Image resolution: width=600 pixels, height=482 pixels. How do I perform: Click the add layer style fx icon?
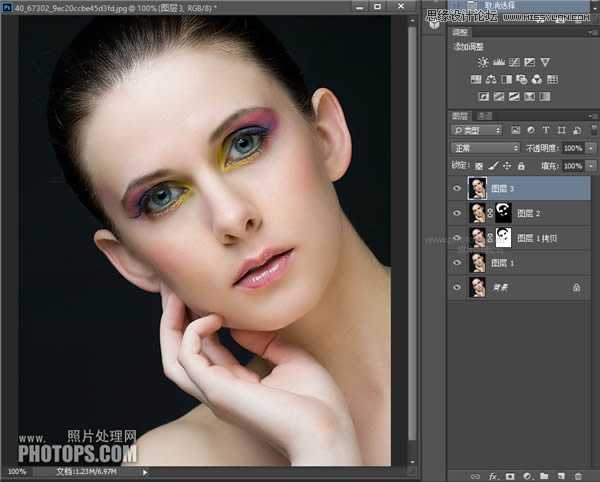tap(494, 475)
